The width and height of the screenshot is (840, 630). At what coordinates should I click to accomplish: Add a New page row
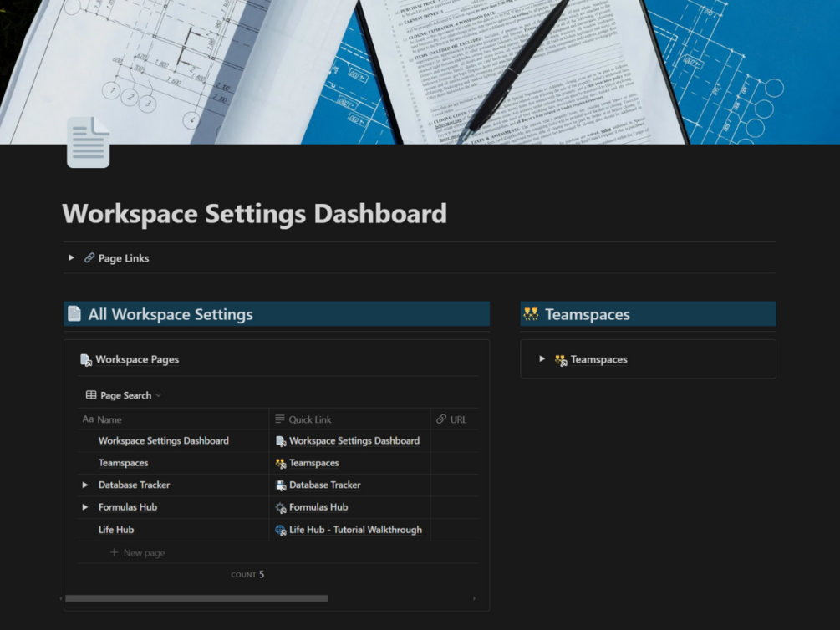click(x=137, y=552)
